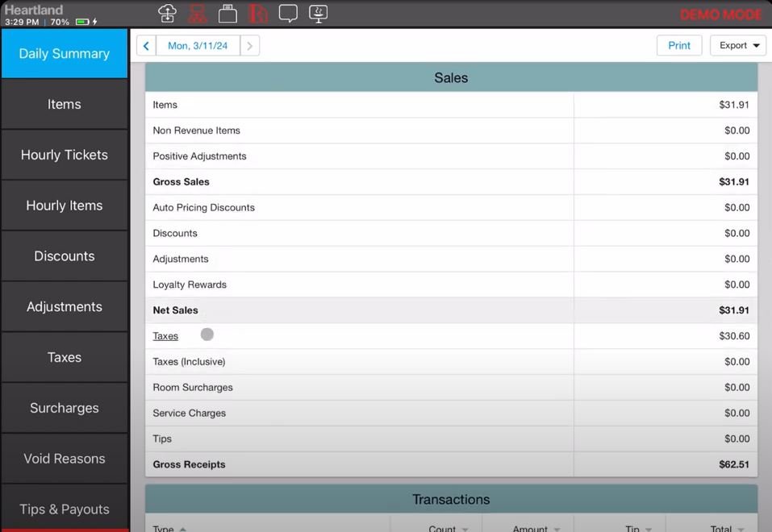
Task: Open the Export dropdown
Action: pyautogui.click(x=738, y=45)
